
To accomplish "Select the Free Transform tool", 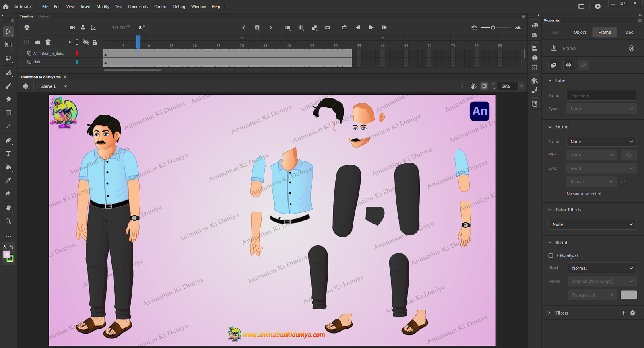I will point(8,45).
